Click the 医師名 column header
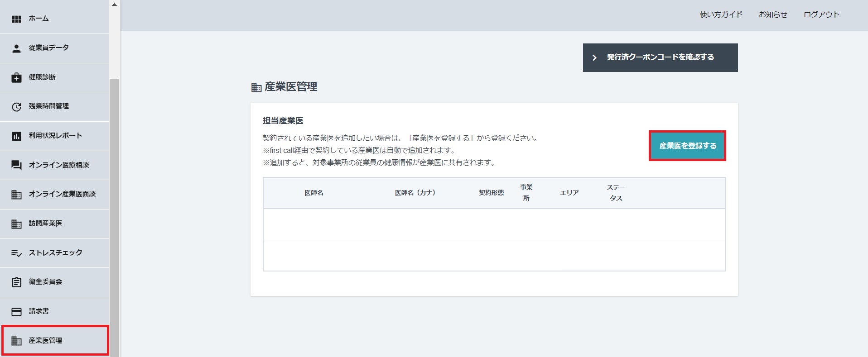The height and width of the screenshot is (357, 868). point(313,193)
